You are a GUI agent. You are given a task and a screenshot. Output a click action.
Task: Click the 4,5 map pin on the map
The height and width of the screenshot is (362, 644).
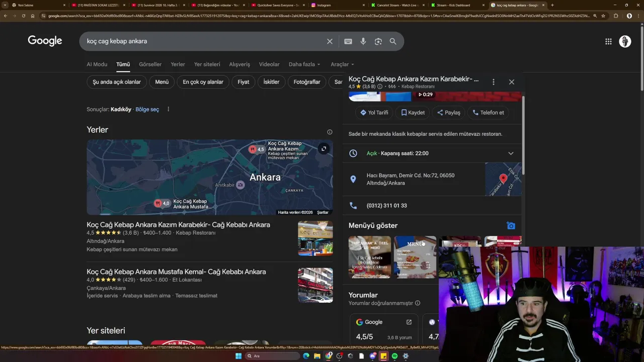(x=257, y=149)
